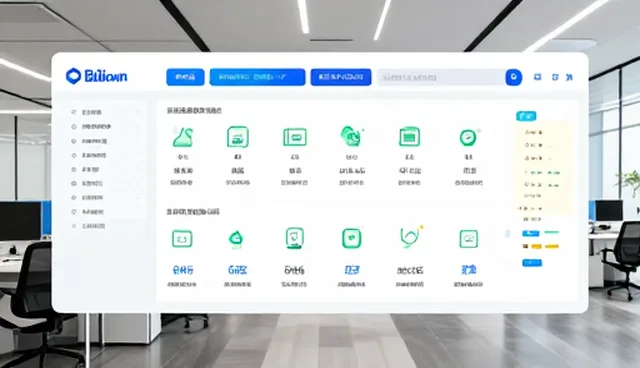Image resolution: width=640 pixels, height=368 pixels.
Task: Click the rightmost blue icon in the header
Action: point(569,77)
